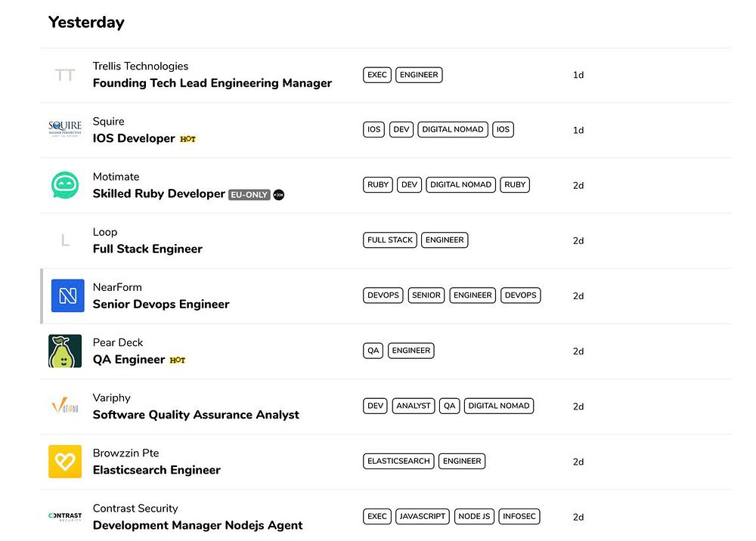Click the Contrast Security logo
The image size is (756, 541).
65,517
